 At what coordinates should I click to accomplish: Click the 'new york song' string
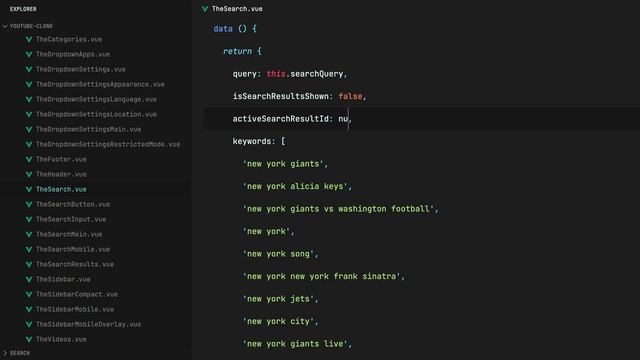(278, 254)
